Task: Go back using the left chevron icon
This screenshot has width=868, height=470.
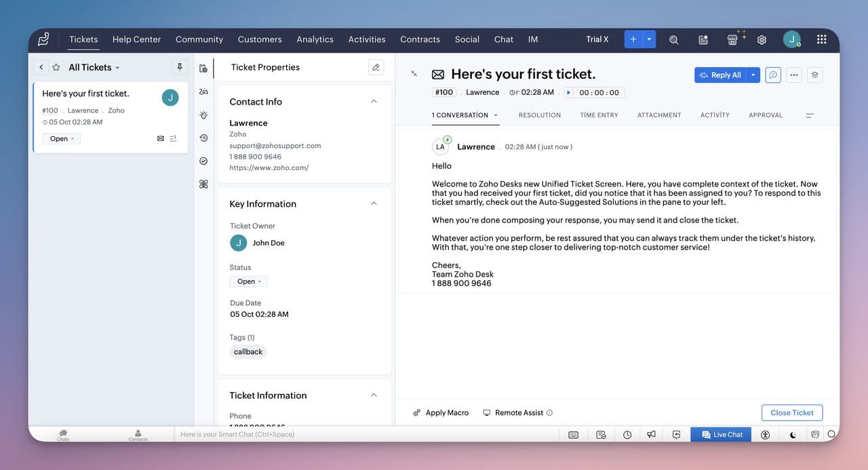Action: [x=41, y=67]
